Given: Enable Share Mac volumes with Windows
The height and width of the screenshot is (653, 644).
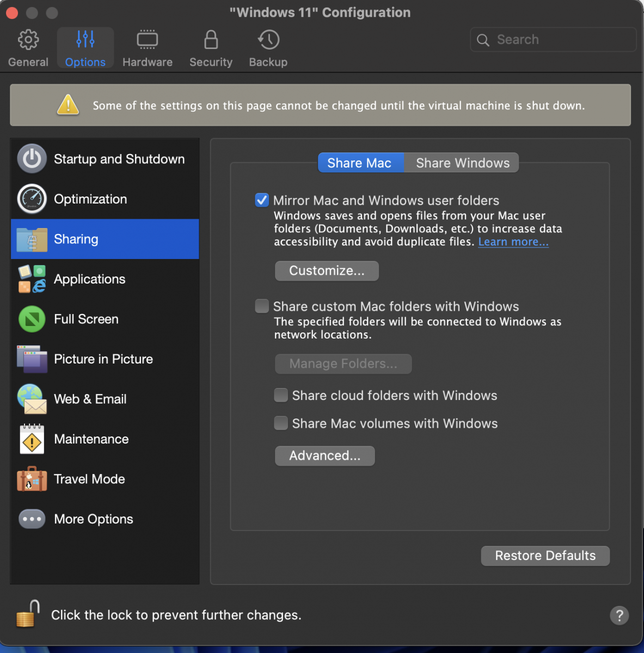Looking at the screenshot, I should [x=281, y=423].
